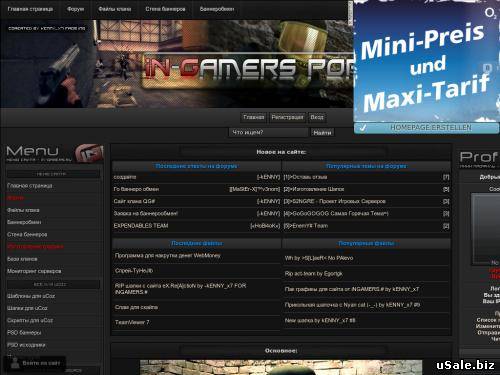Open Файлы клана in sidebar Menu
Screen dimensions: 500x375
(x=23, y=210)
